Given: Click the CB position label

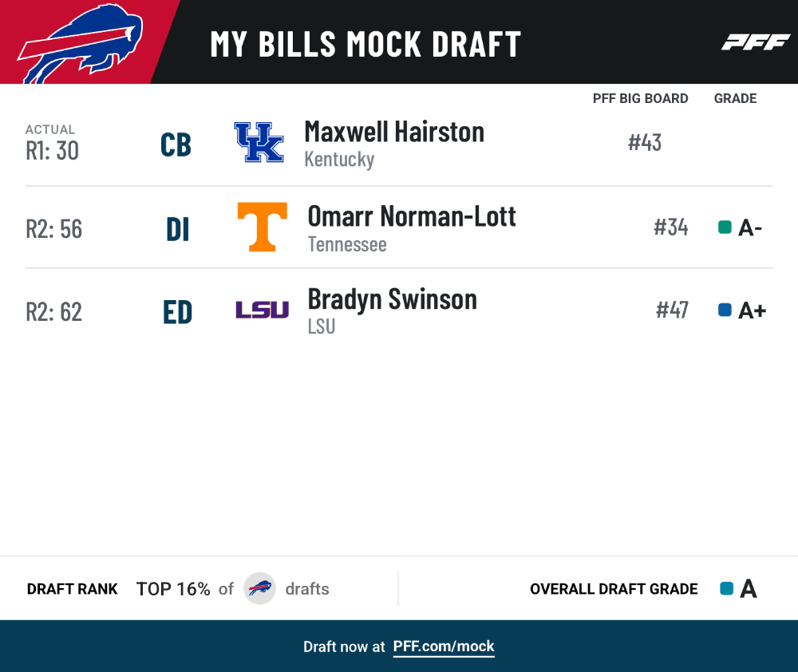Looking at the screenshot, I should coord(176,145).
